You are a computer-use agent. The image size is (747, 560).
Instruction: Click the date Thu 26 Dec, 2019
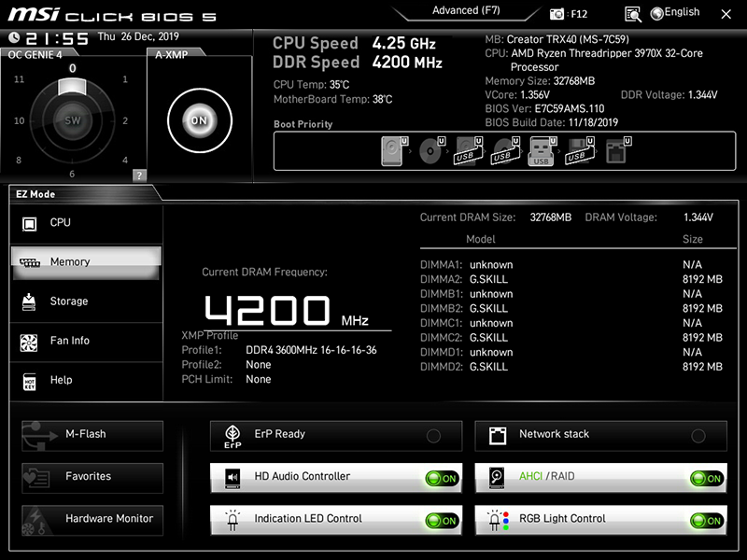(138, 36)
